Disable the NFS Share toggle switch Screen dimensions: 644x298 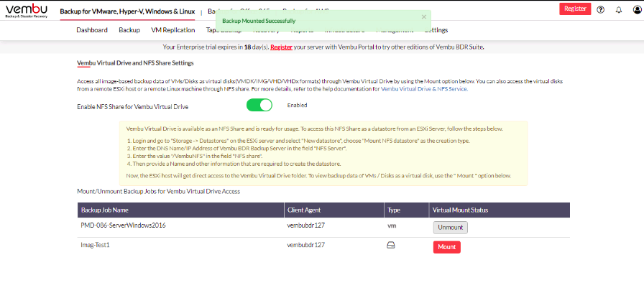pos(259,105)
